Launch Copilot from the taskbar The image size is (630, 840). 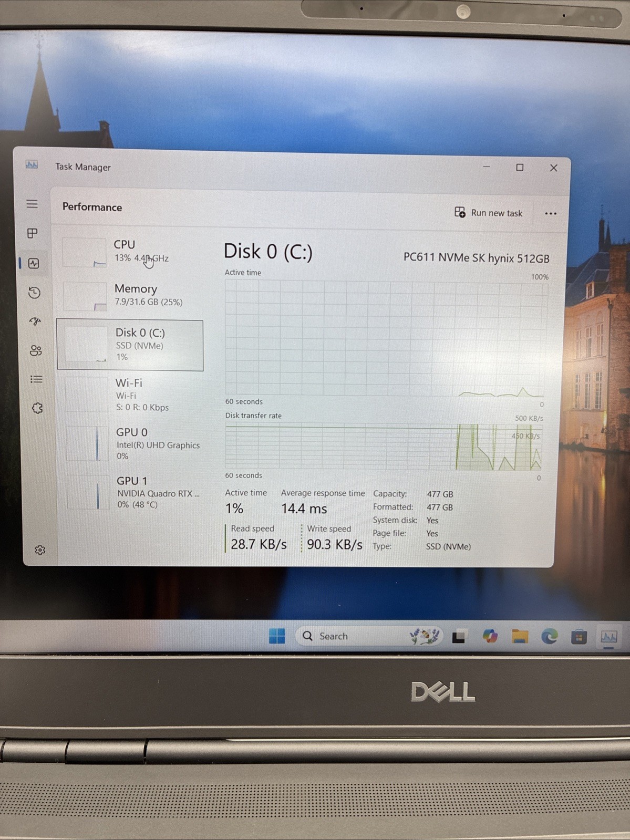click(490, 636)
